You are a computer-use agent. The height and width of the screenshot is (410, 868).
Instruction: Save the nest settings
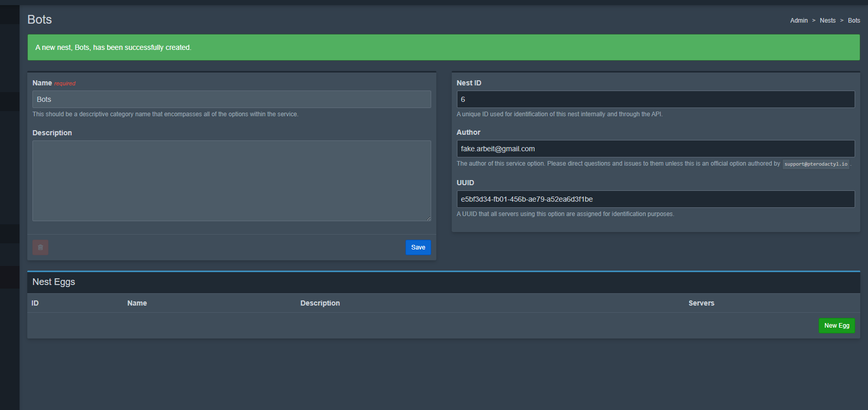pyautogui.click(x=418, y=247)
